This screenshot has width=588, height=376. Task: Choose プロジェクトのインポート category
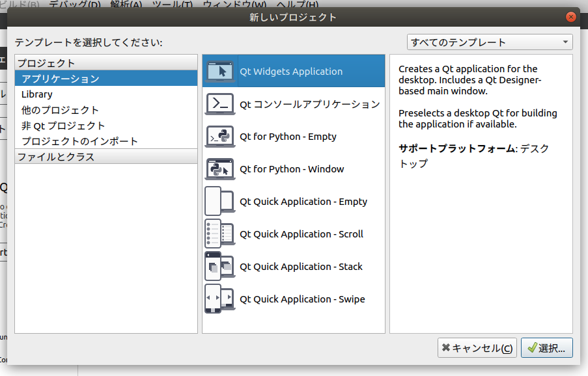pos(79,141)
